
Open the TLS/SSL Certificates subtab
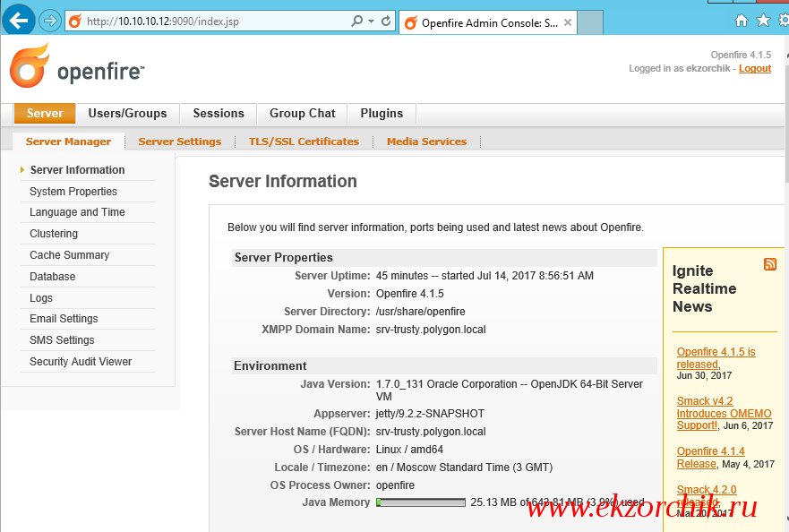[x=304, y=142]
